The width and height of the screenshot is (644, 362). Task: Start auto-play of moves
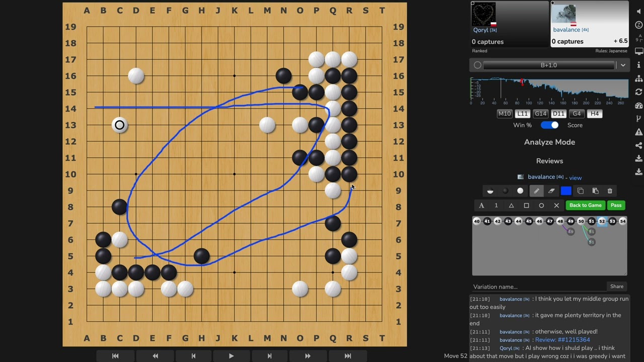(x=231, y=356)
